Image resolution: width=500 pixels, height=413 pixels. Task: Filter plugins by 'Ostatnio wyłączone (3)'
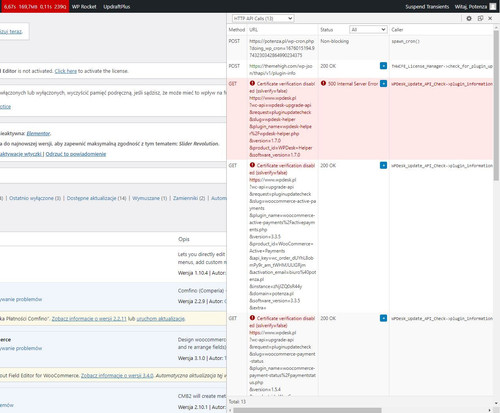(35, 198)
